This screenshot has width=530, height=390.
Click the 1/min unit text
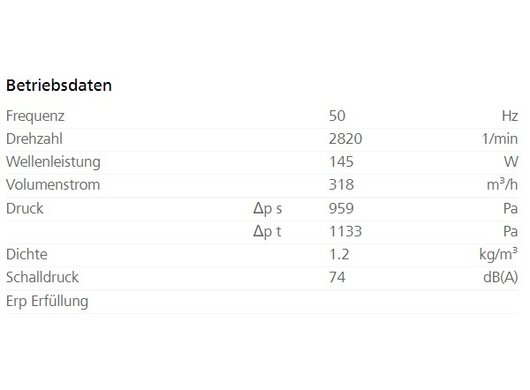500,139
